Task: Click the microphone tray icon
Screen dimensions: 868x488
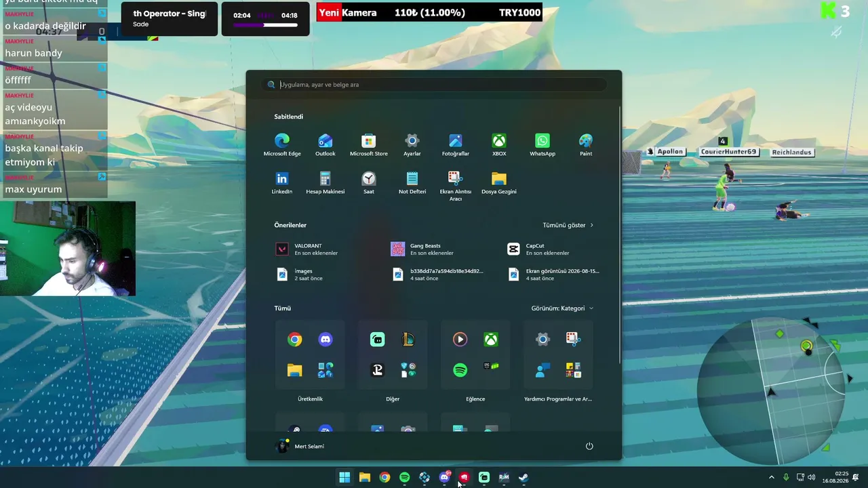Action: pos(786,477)
